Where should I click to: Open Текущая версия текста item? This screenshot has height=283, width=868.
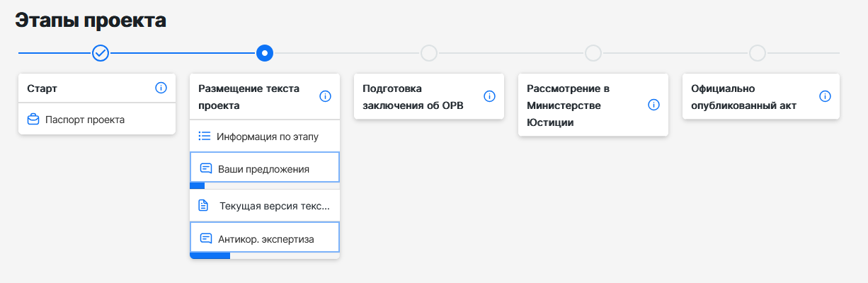pos(265,206)
